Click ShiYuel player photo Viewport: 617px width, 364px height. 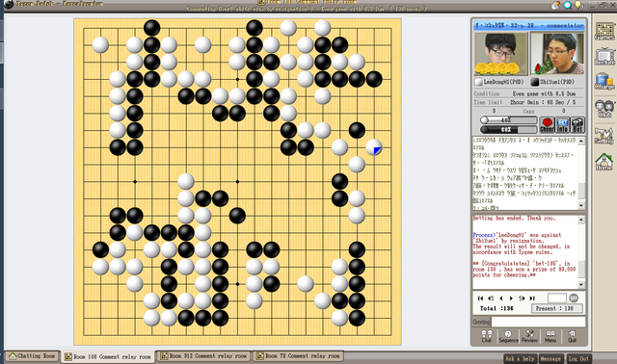557,54
